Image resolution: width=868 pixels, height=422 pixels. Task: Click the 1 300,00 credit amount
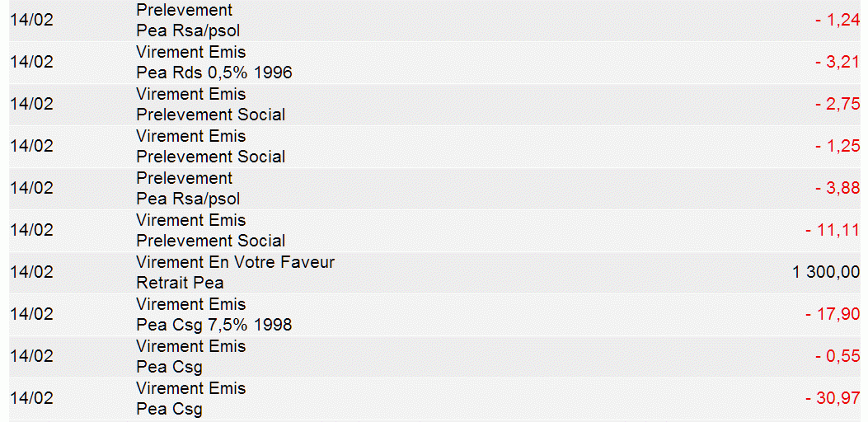pos(826,273)
